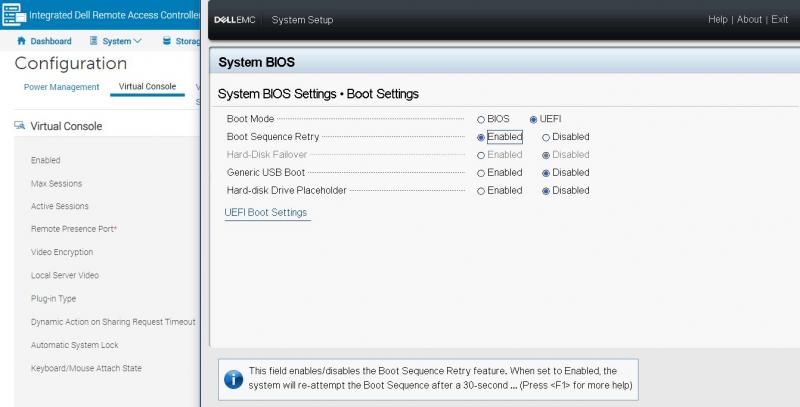Open the UEFI Boot Settings link
This screenshot has height=407, width=800.
pyautogui.click(x=266, y=212)
